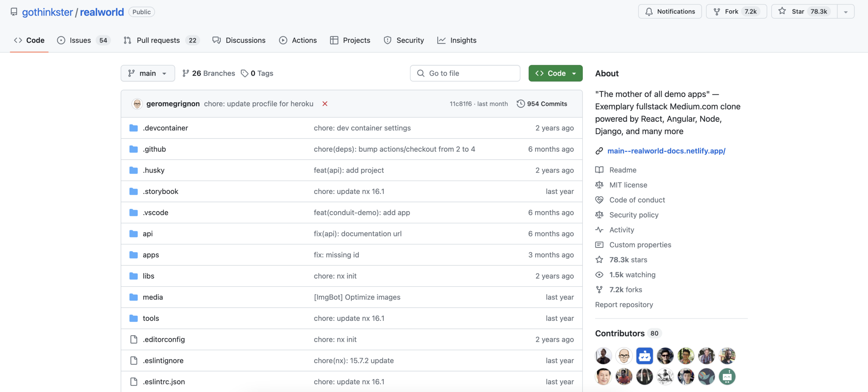Open the Insights tab
The height and width of the screenshot is (392, 868).
(457, 40)
